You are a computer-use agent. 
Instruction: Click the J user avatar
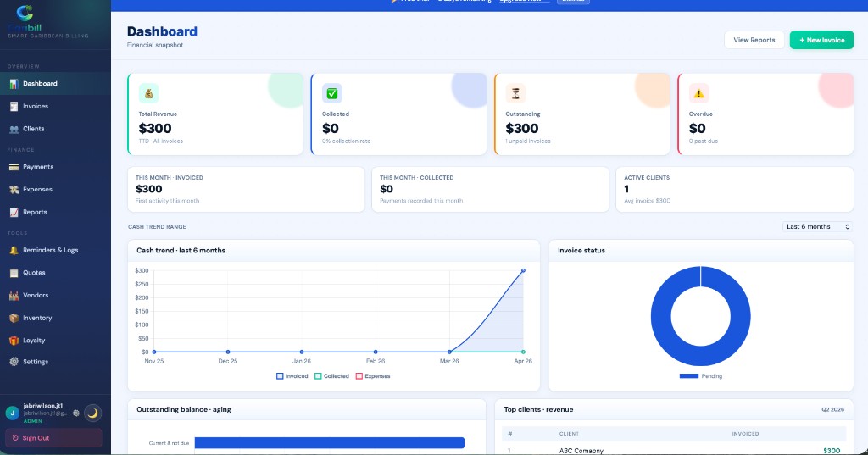[12, 413]
